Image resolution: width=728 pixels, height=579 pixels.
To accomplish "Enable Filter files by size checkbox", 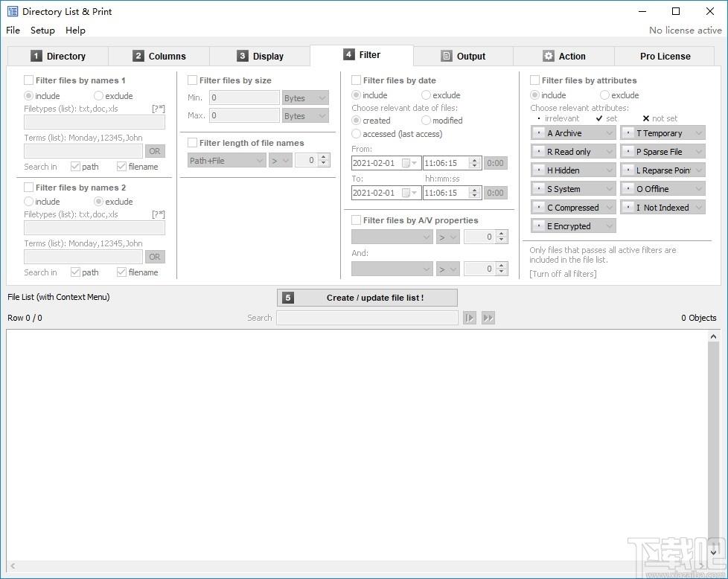I will point(192,80).
